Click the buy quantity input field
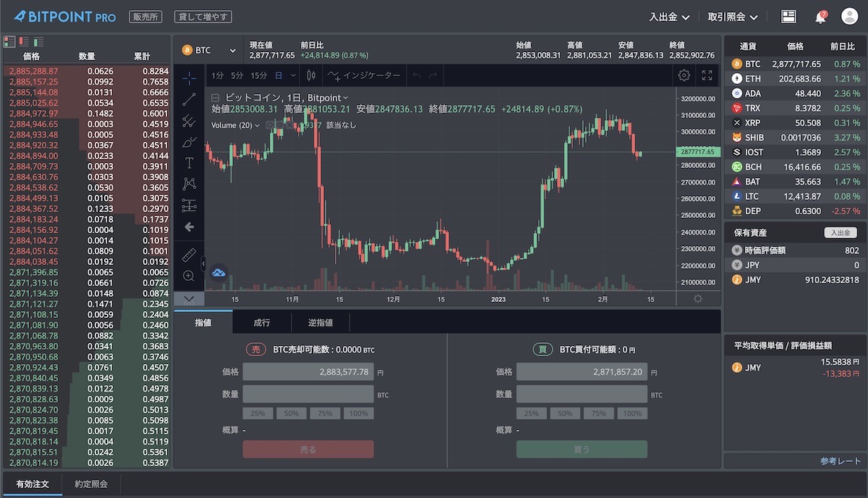Screen dimensions: 868x498 point(582,394)
